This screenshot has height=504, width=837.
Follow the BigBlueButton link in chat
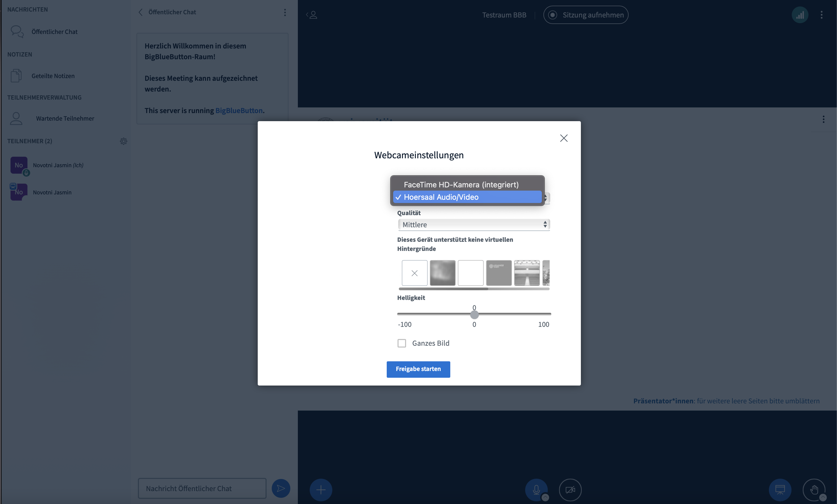tap(239, 110)
